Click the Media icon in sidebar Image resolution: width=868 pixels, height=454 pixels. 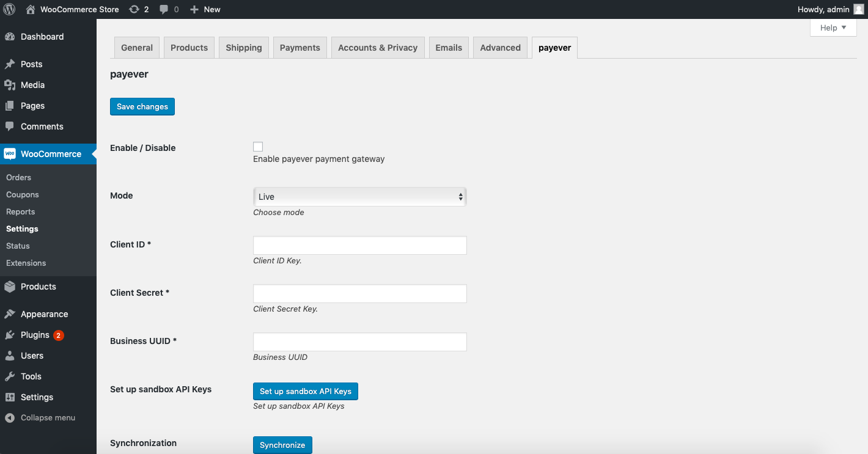(x=10, y=85)
